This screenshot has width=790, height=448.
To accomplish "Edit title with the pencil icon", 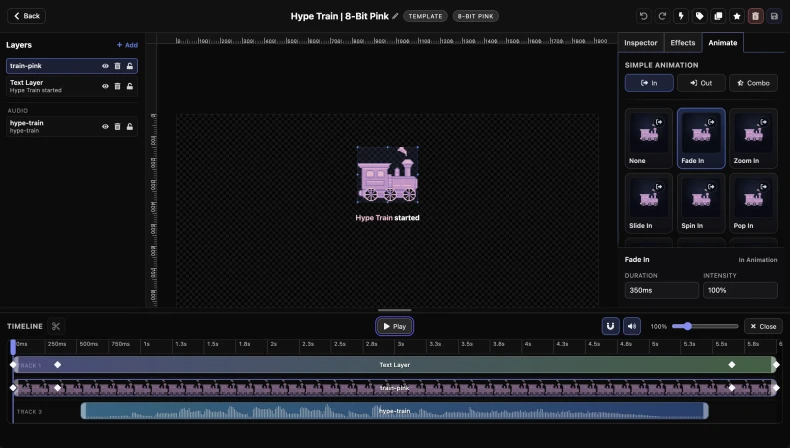I will [x=396, y=16].
